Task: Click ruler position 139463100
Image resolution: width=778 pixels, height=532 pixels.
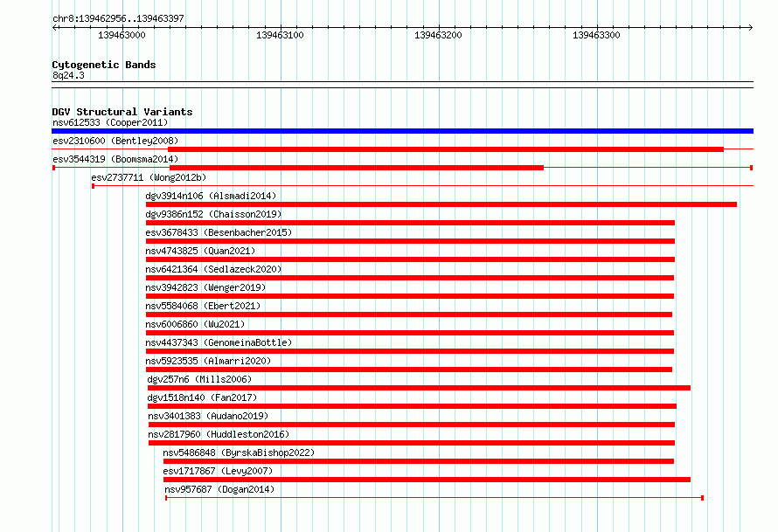Action: coord(280,35)
